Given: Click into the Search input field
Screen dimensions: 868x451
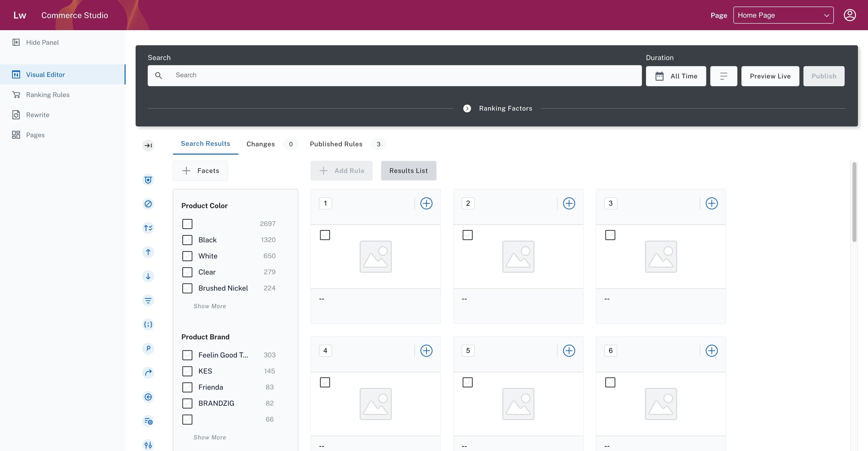Looking at the screenshot, I should (395, 76).
